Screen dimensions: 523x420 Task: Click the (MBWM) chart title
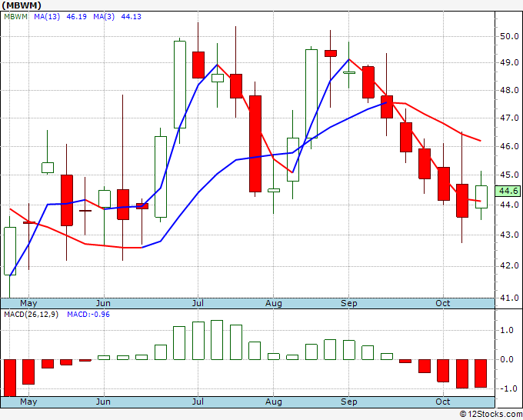22,5
